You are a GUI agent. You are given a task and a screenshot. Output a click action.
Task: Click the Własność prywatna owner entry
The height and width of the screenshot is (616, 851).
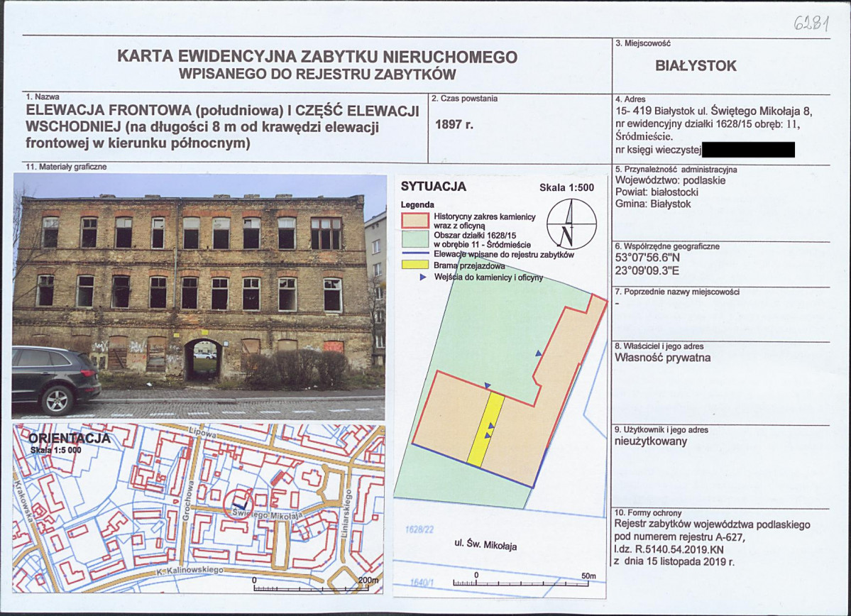(x=662, y=358)
